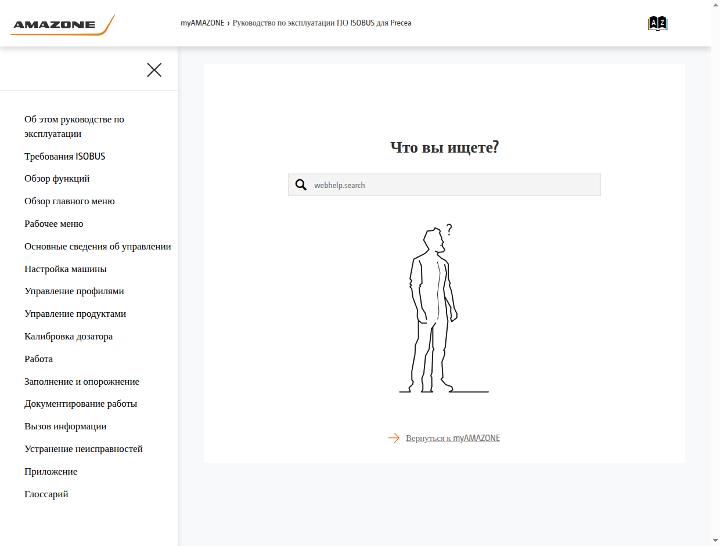
Task: Select Обзор функций in sidebar
Action: [57, 179]
